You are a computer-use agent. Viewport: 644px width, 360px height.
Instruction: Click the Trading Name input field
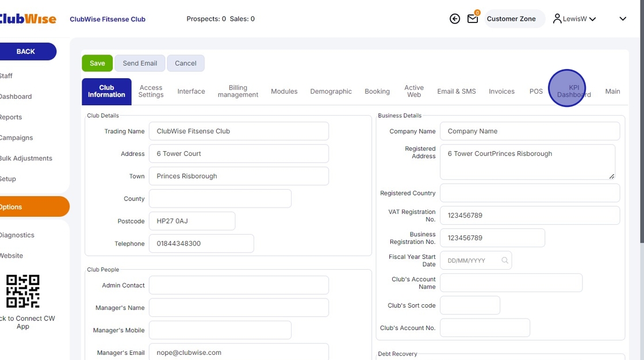(x=239, y=131)
